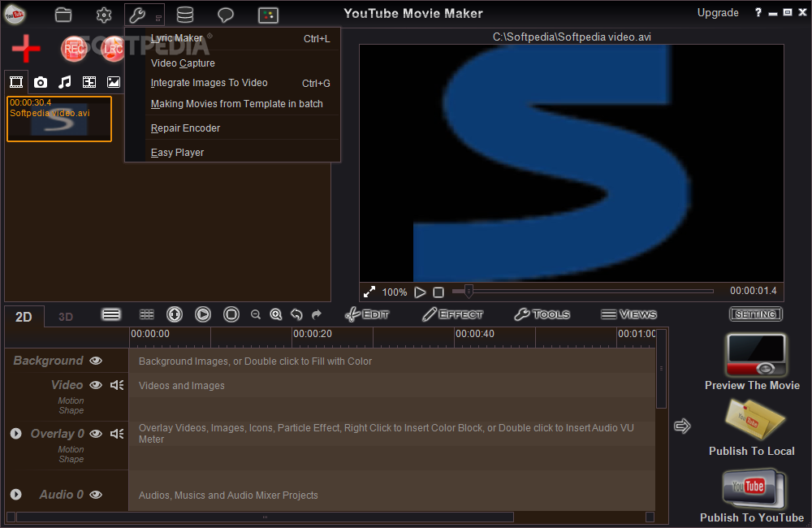Redo the last action
This screenshot has height=528, width=812.
pos(317,314)
